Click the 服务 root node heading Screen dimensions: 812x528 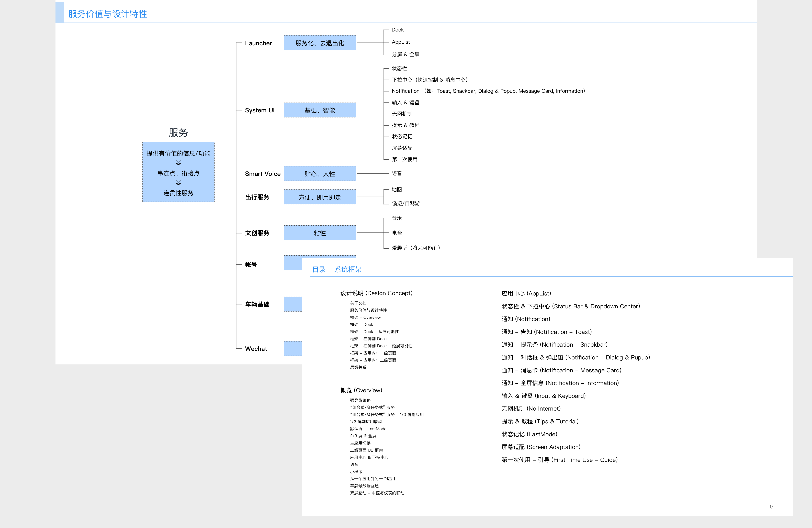[178, 133]
